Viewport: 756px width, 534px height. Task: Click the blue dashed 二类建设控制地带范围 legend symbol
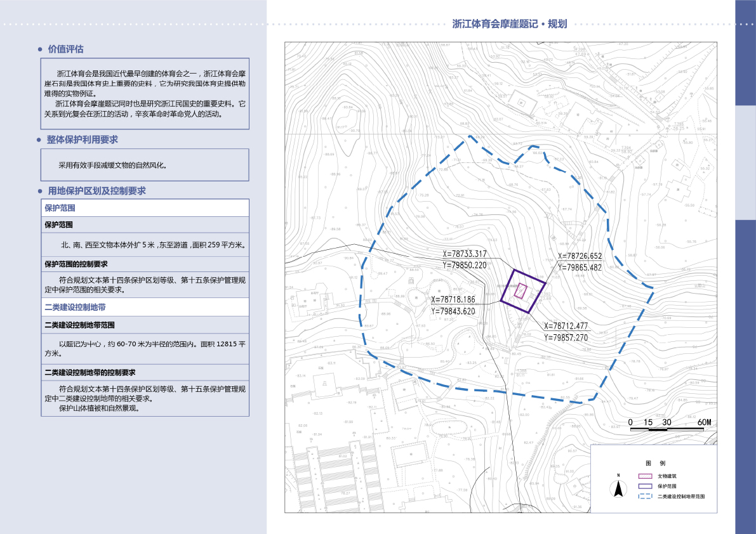tap(645, 497)
